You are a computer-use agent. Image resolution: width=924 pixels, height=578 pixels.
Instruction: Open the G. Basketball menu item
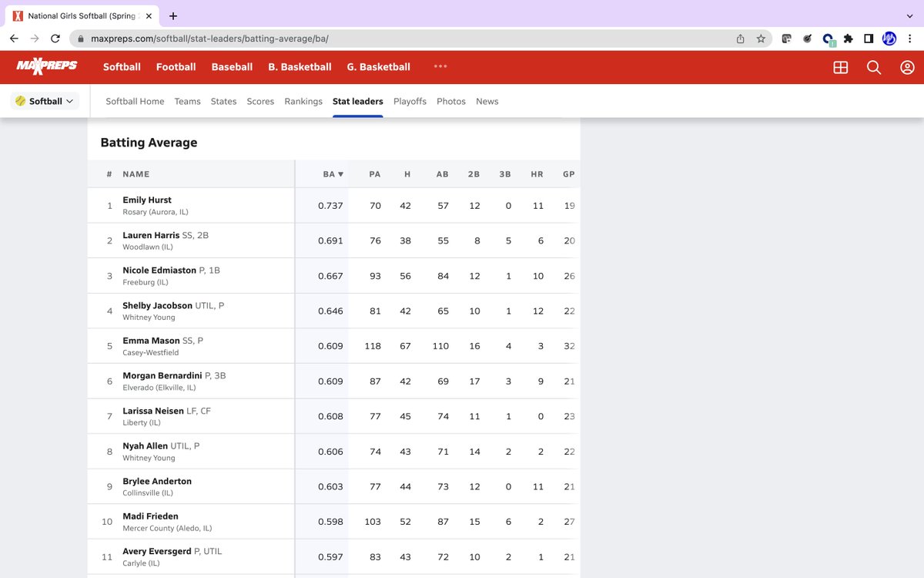(378, 66)
